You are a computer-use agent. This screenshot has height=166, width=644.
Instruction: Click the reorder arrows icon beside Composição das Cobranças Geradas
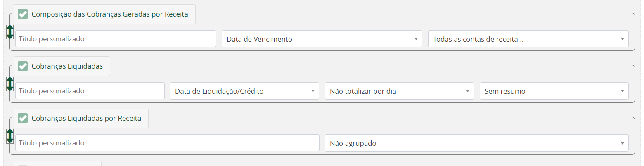click(x=10, y=32)
